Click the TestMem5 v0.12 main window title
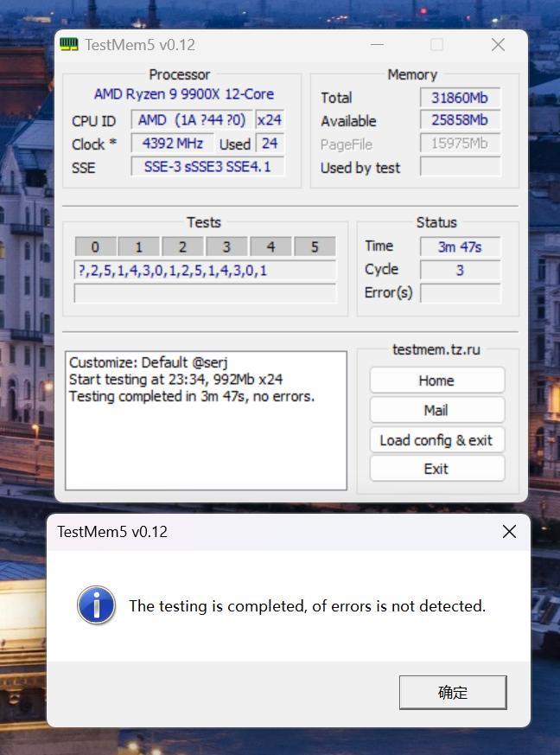This screenshot has width=560, height=755. [x=140, y=45]
